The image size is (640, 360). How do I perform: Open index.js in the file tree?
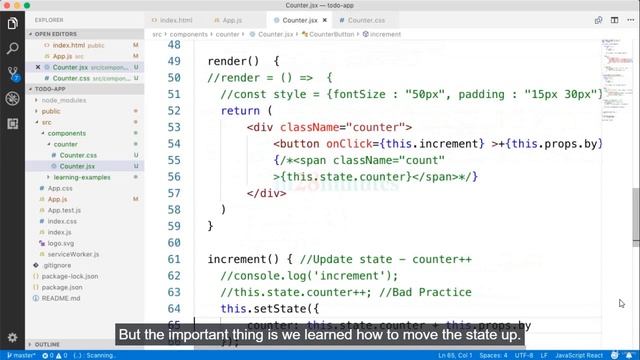[x=59, y=232]
